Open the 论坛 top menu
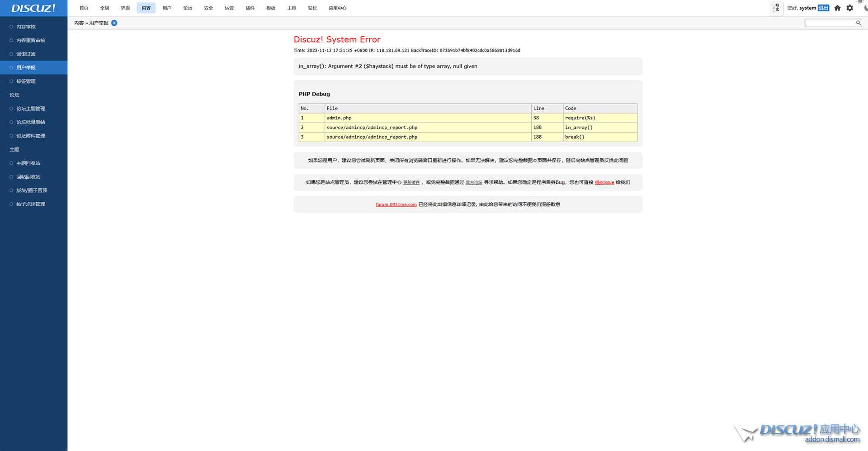The width and height of the screenshot is (868, 451). [188, 8]
